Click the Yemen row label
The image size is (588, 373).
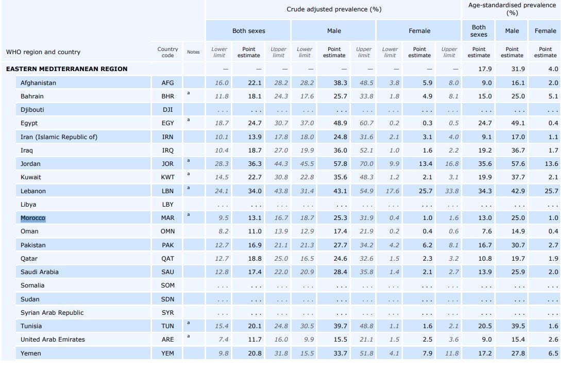pyautogui.click(x=31, y=353)
